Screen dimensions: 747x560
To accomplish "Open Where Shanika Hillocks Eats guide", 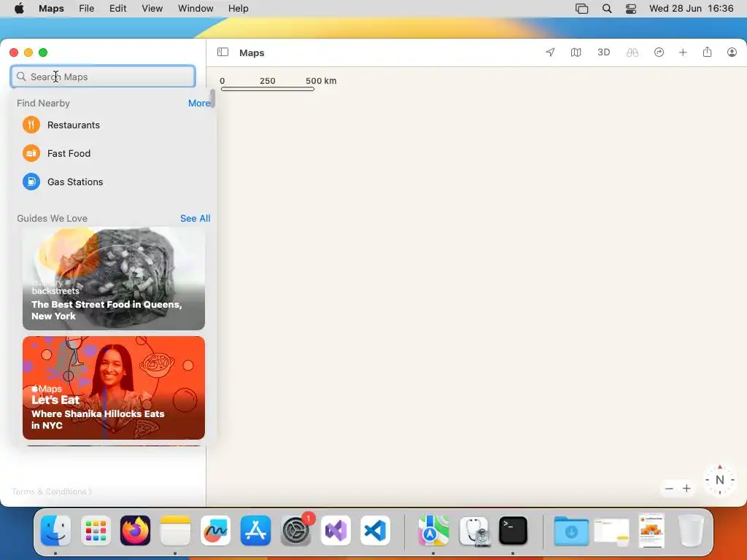I will tap(114, 388).
